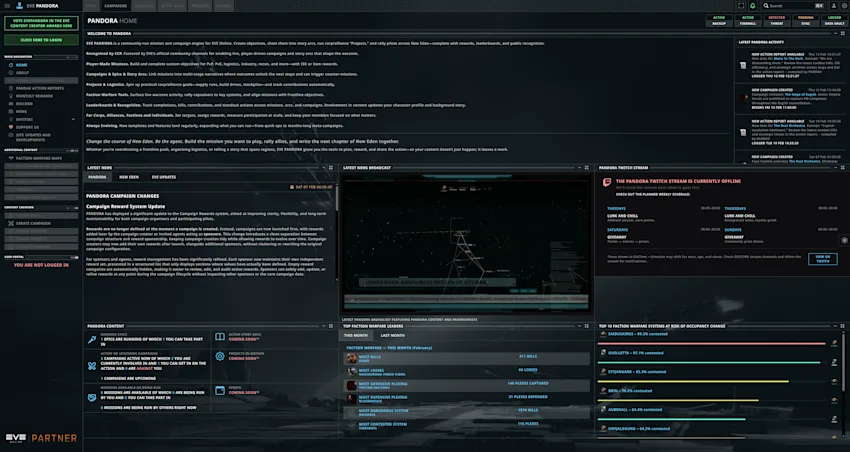Open the user profile icon in top bar
Image resolution: width=850 pixels, height=452 pixels.
834,6
